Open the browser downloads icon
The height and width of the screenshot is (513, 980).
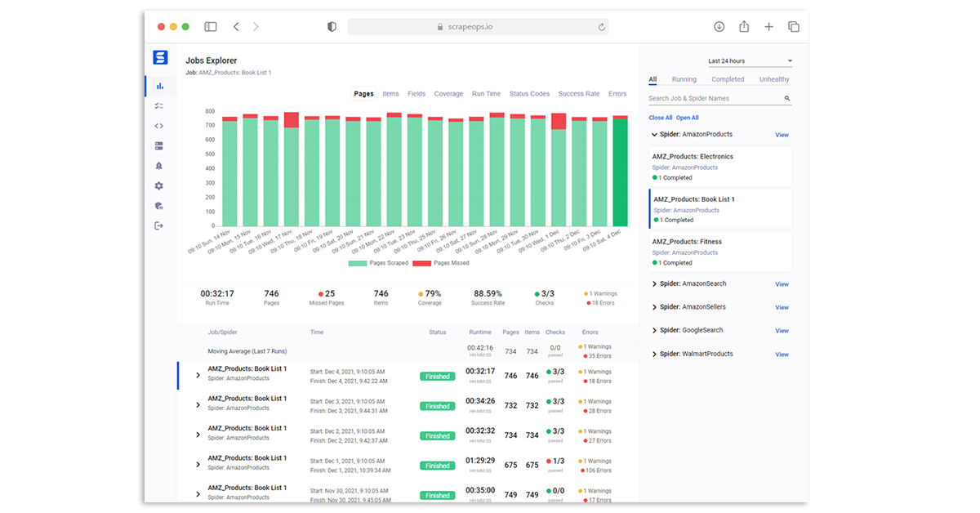click(x=719, y=27)
